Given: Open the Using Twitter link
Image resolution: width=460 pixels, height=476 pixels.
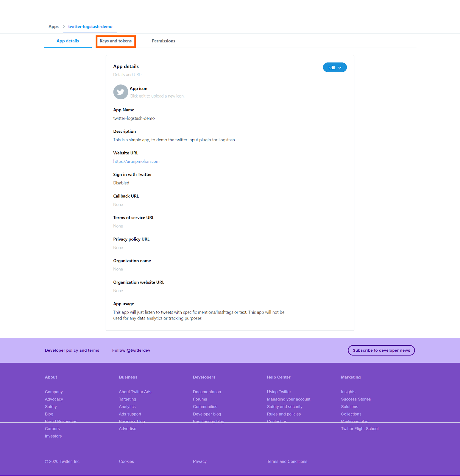Looking at the screenshot, I should pyautogui.click(x=279, y=392).
